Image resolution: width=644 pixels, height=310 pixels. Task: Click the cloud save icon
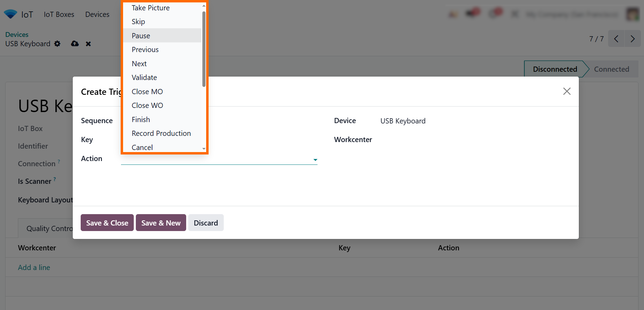(x=75, y=44)
